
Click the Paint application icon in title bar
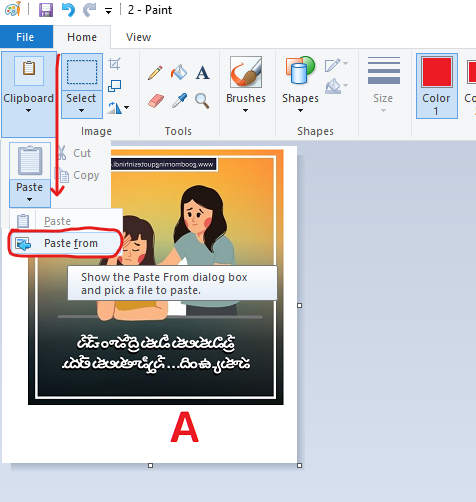[x=13, y=9]
